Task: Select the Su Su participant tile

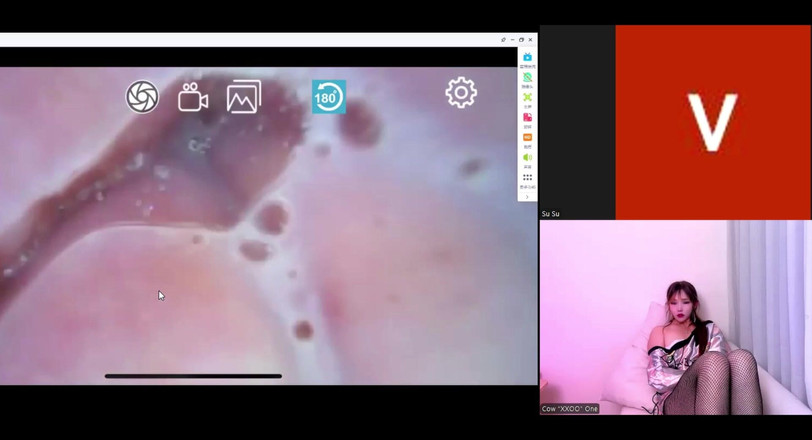Action: point(577,120)
